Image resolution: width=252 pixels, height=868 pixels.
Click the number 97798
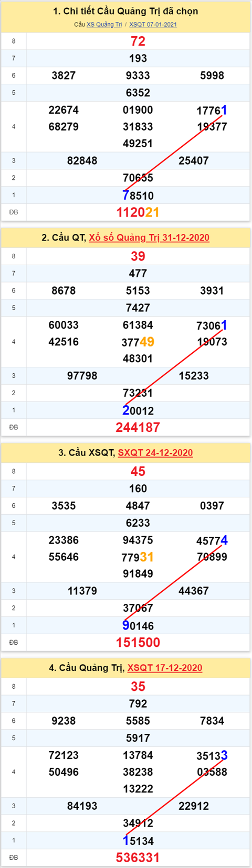(82, 375)
